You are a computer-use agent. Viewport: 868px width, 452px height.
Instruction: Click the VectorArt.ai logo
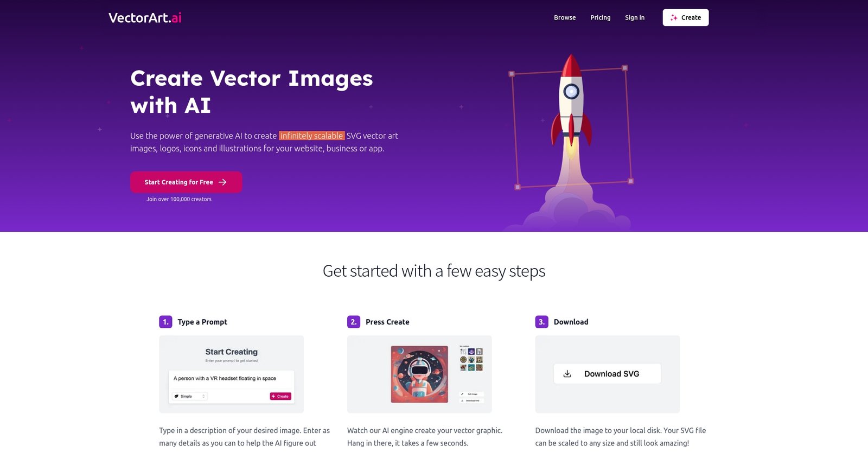click(145, 18)
